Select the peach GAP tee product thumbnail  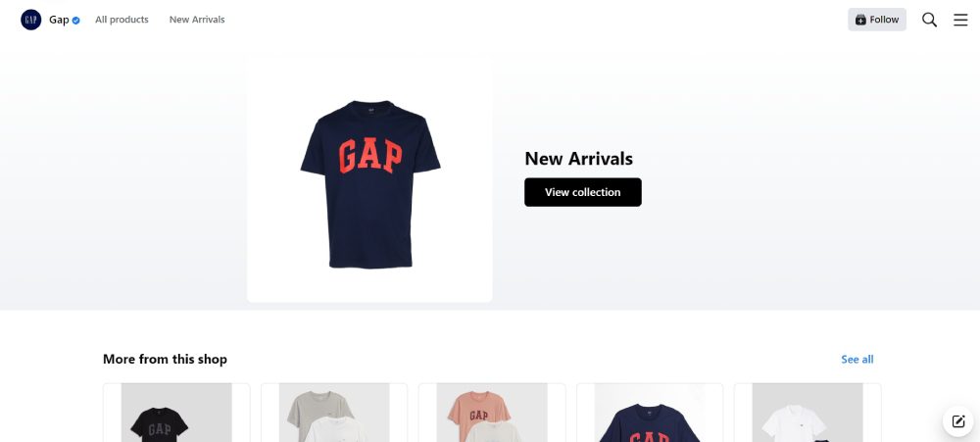tap(492, 413)
